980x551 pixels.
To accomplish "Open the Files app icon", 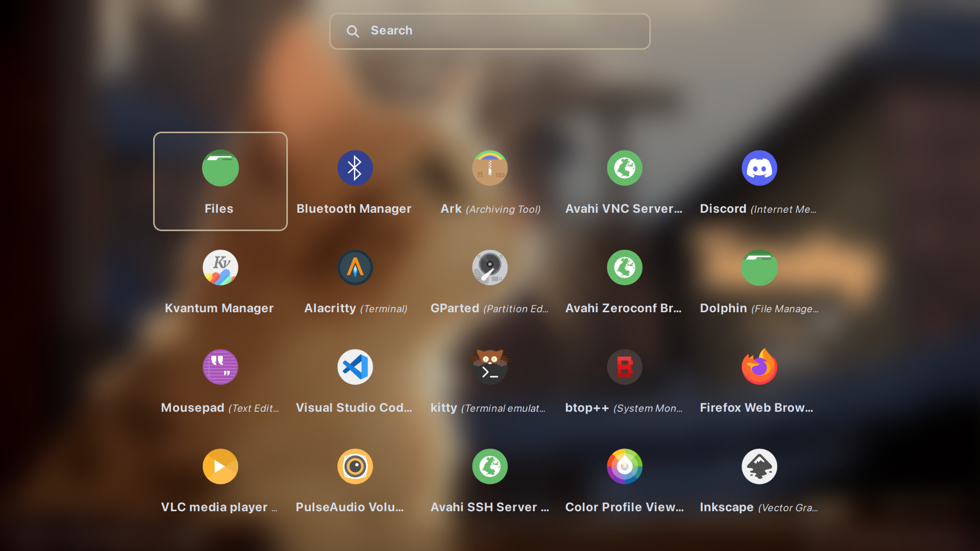I will point(220,168).
